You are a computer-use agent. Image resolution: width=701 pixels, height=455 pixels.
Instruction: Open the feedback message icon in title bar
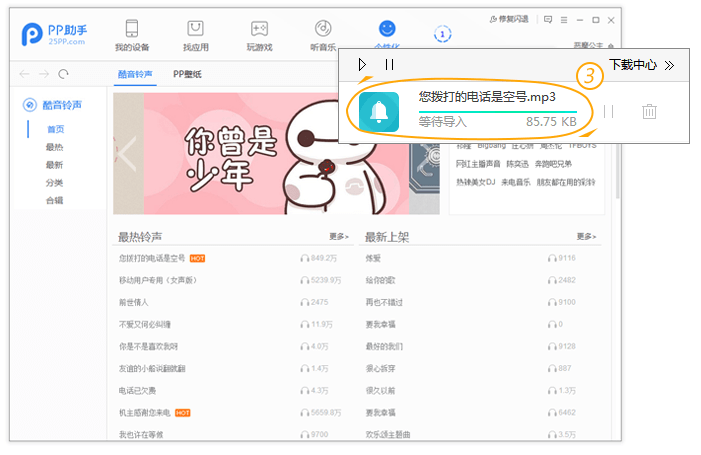tap(548, 20)
